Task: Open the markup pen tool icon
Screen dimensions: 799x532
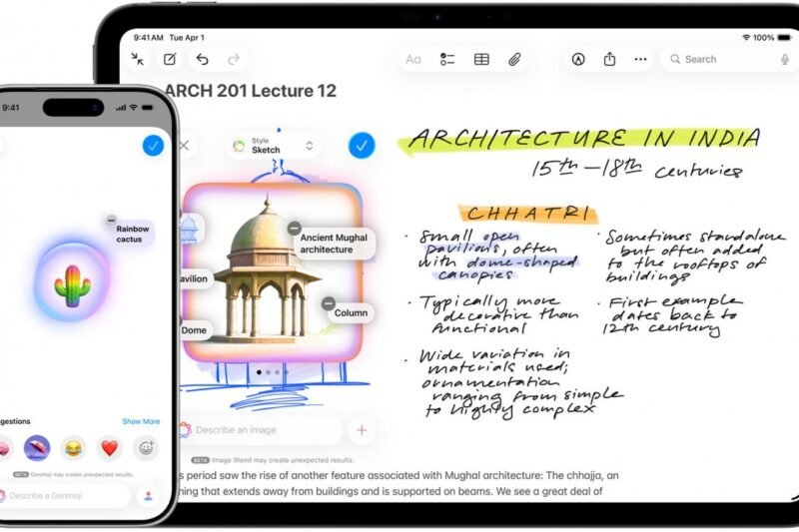Action: click(x=578, y=60)
